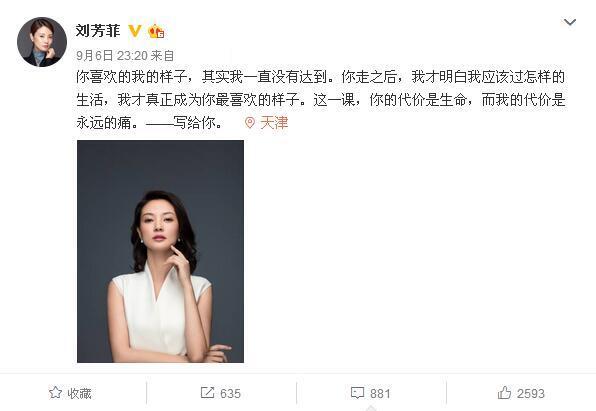Click the 天津 location tag
This screenshot has height=411, width=596.
click(274, 122)
